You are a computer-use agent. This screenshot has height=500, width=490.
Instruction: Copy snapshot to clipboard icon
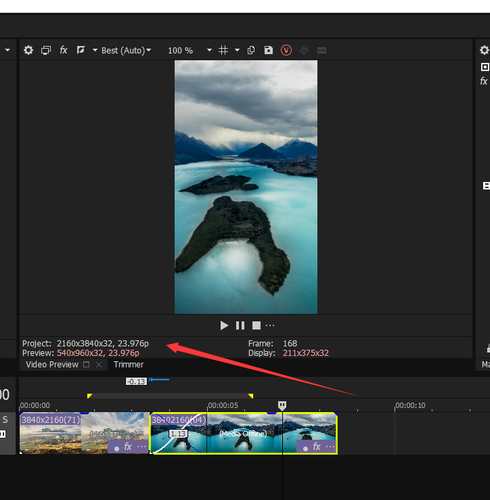tap(251, 50)
